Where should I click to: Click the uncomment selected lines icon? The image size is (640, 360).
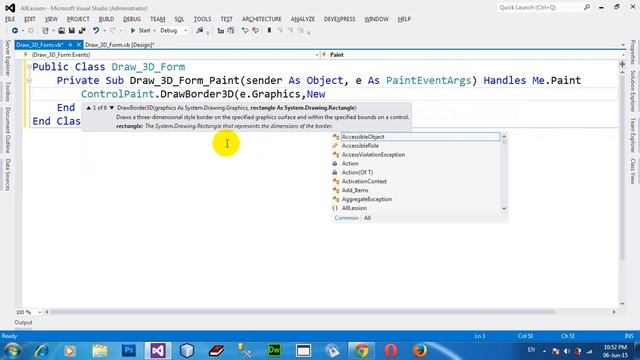point(256,31)
